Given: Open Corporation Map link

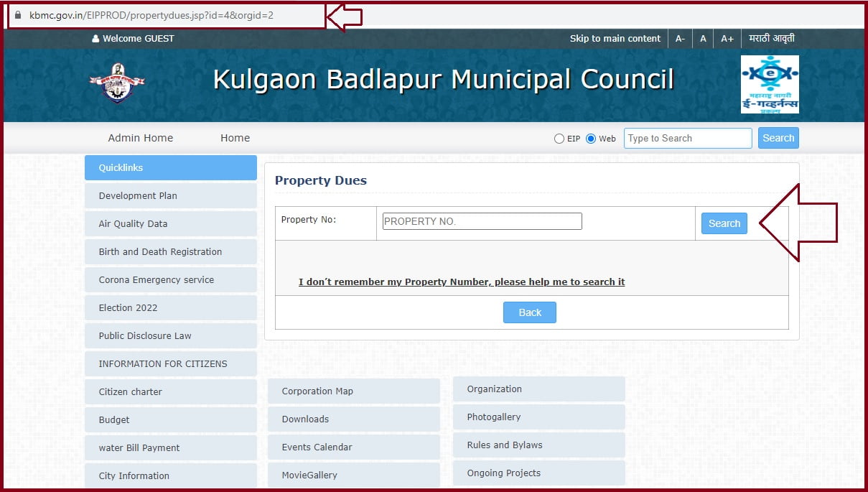Looking at the screenshot, I should click(x=354, y=391).
